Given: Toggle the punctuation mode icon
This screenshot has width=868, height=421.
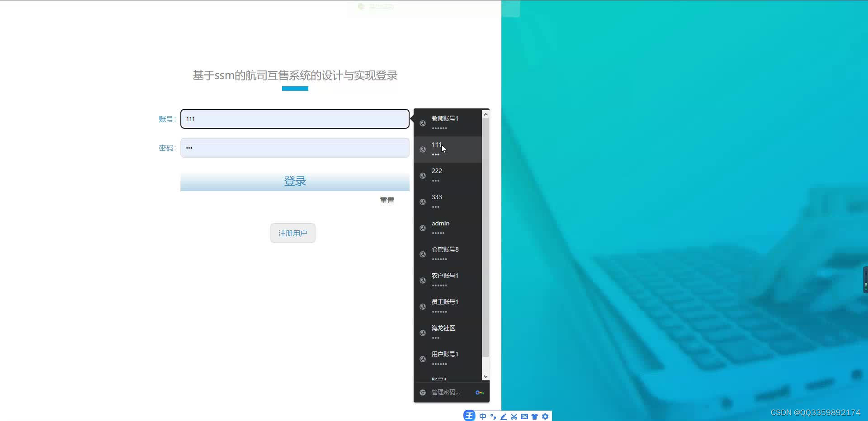Looking at the screenshot, I should point(493,416).
